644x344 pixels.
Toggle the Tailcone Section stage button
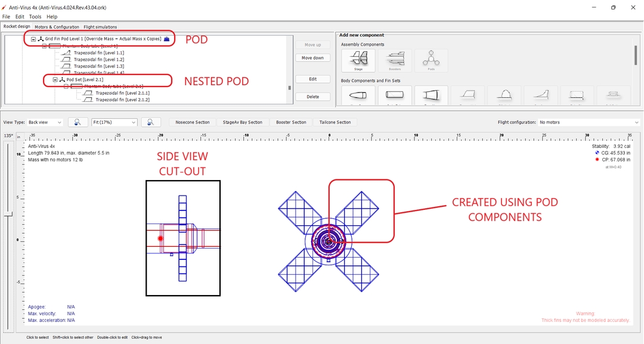pos(335,122)
